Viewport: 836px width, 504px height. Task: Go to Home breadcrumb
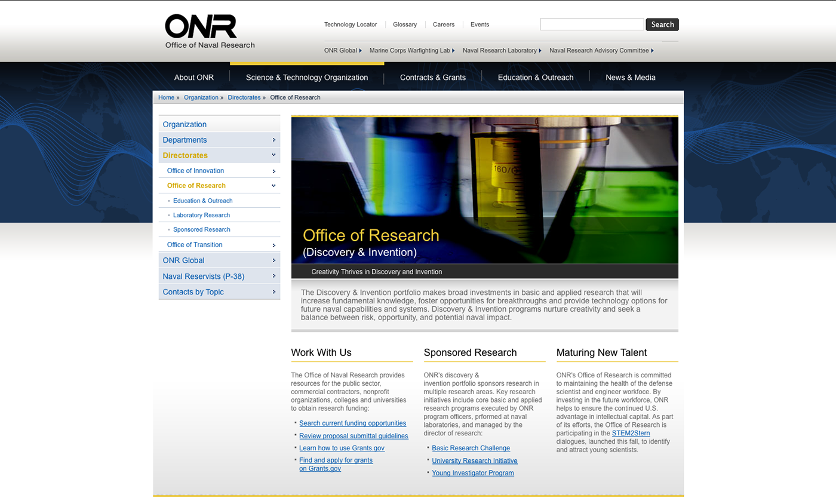166,97
